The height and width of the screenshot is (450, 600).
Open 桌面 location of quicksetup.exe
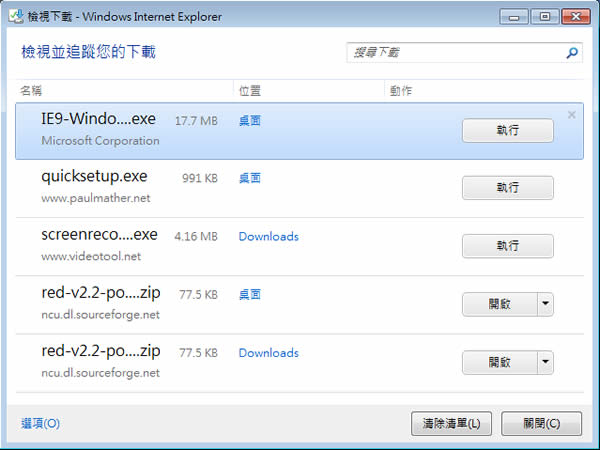[x=250, y=178]
